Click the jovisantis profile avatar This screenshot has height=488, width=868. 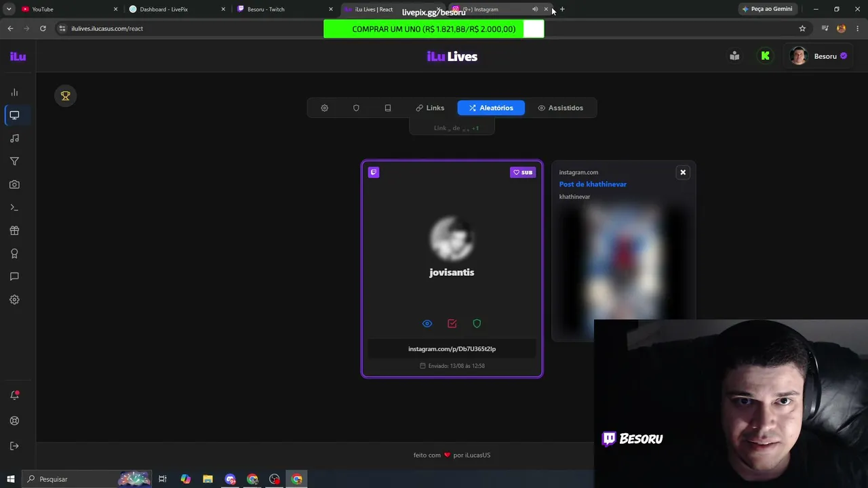452,239
